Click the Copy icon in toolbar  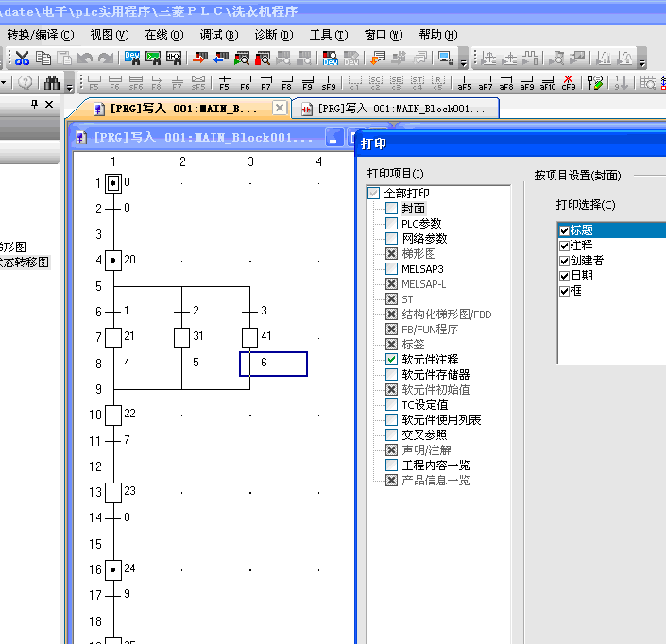tap(43, 59)
